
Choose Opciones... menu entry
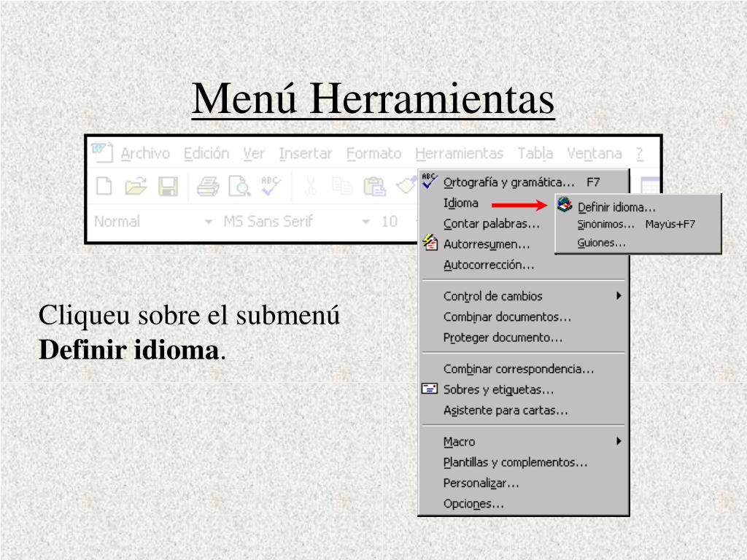point(524,503)
